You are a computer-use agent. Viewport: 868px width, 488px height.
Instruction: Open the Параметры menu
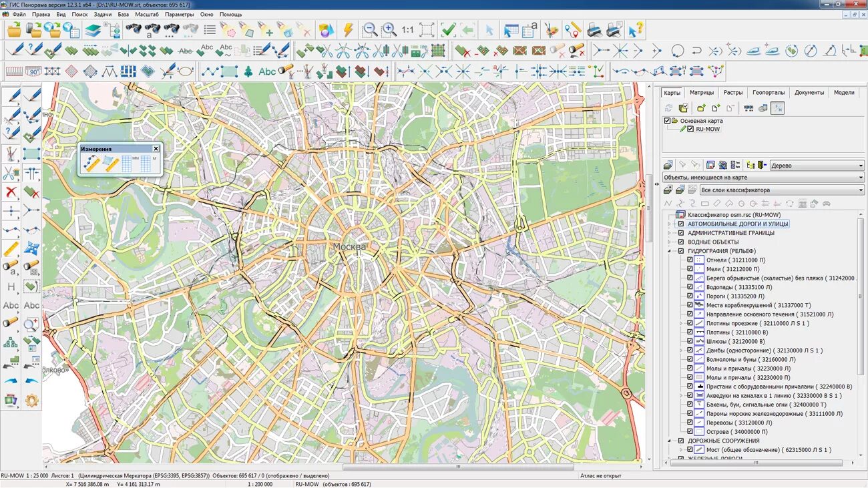[x=179, y=14]
